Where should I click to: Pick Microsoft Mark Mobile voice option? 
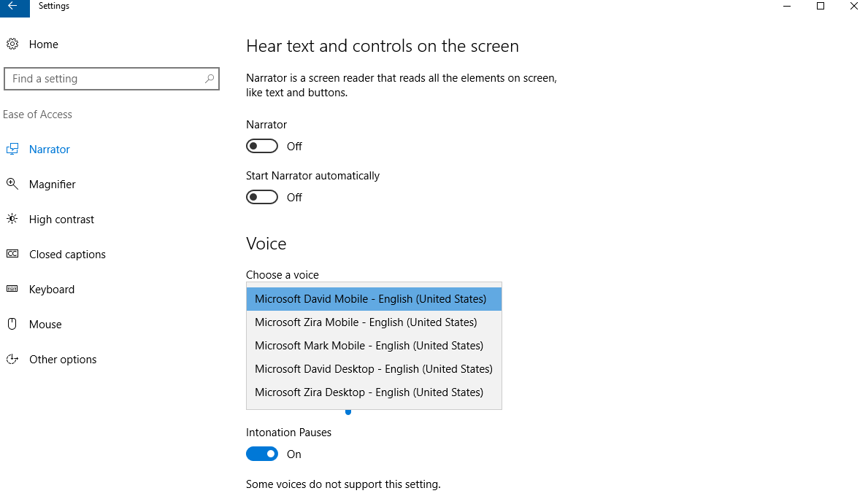coord(369,346)
